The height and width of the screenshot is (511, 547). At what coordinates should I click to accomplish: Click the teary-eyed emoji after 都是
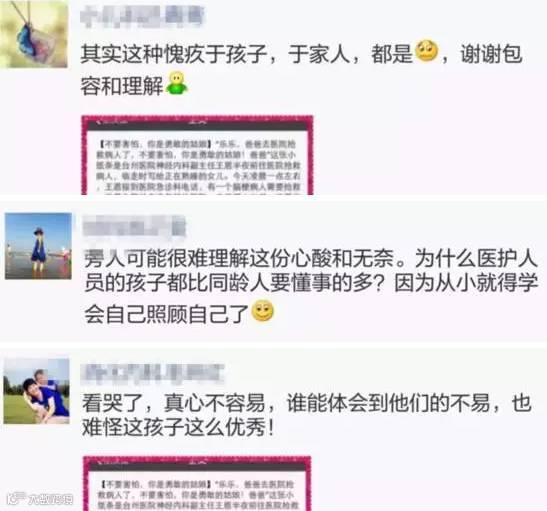pos(426,51)
